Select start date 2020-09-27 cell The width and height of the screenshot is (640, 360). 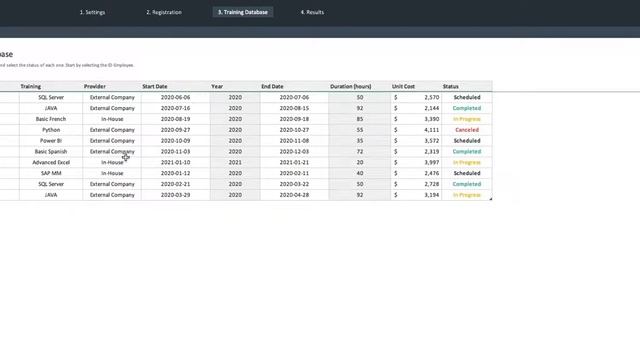click(176, 130)
